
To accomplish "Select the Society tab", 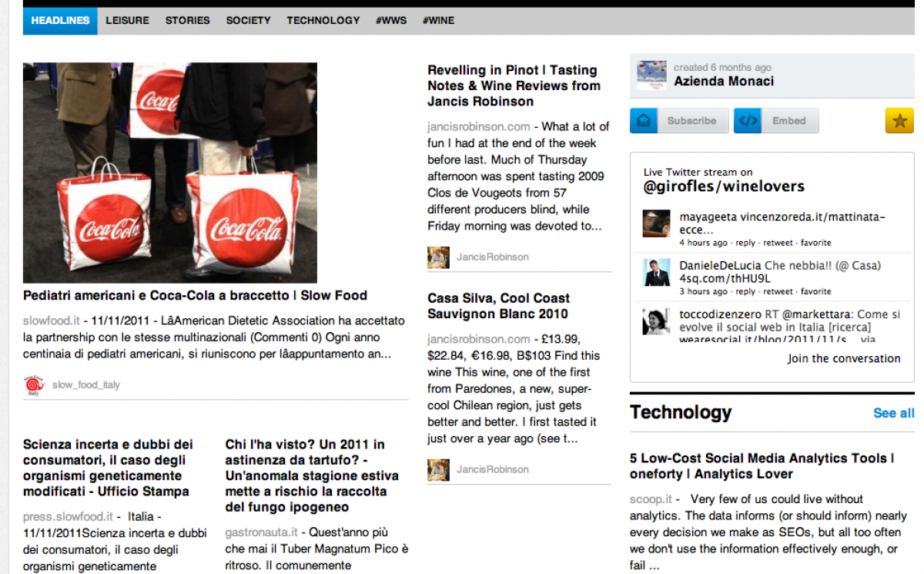I will coord(248,21).
